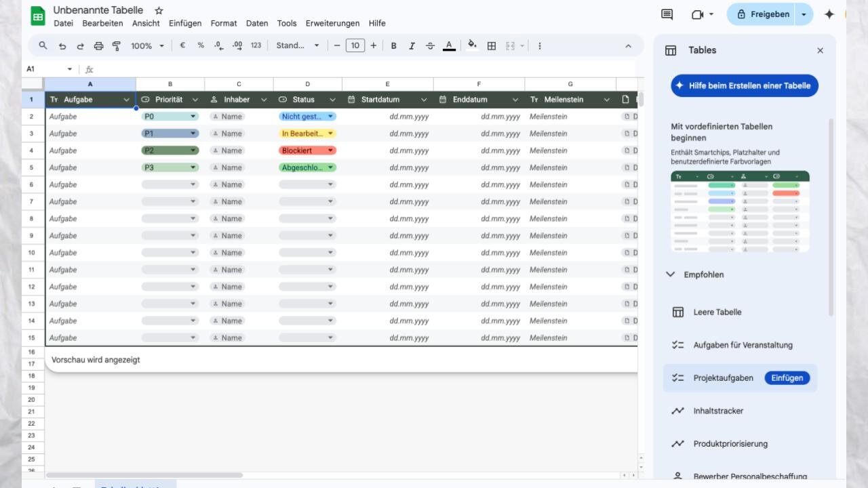The width and height of the screenshot is (868, 488).
Task: Collapse the Empfohlen section
Action: [671, 274]
